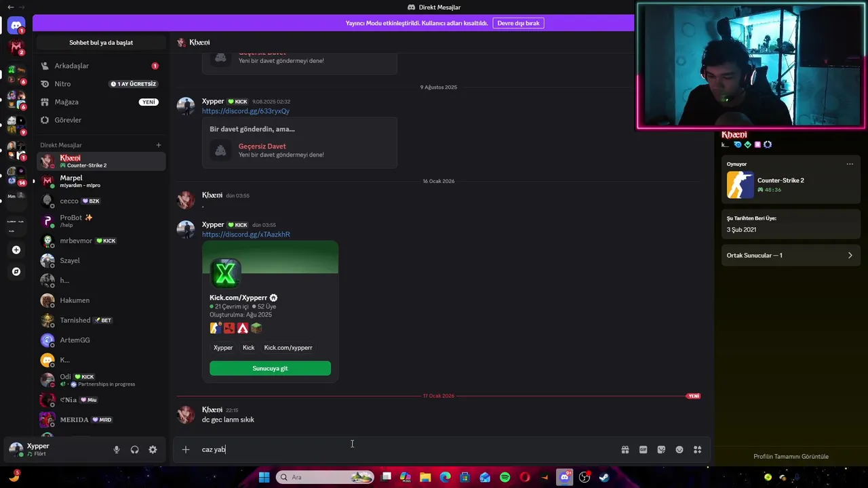Click Kick.com/xypperr tag on invite card
This screenshot has width=868, height=488.
[288, 348]
